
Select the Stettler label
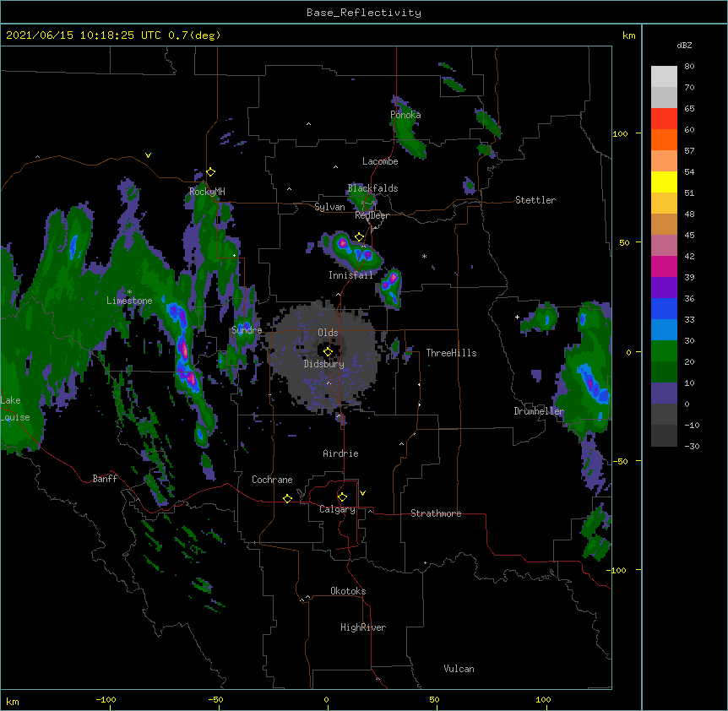tap(535, 200)
